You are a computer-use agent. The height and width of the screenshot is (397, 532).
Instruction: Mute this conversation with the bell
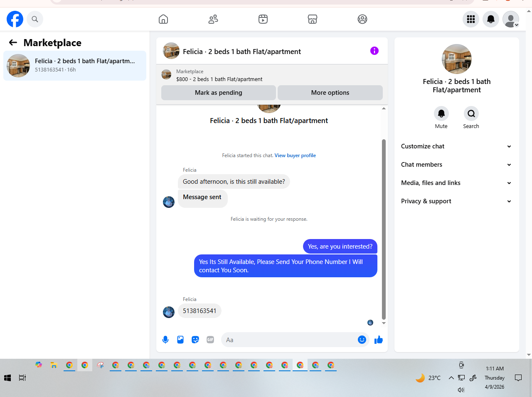tap(441, 113)
